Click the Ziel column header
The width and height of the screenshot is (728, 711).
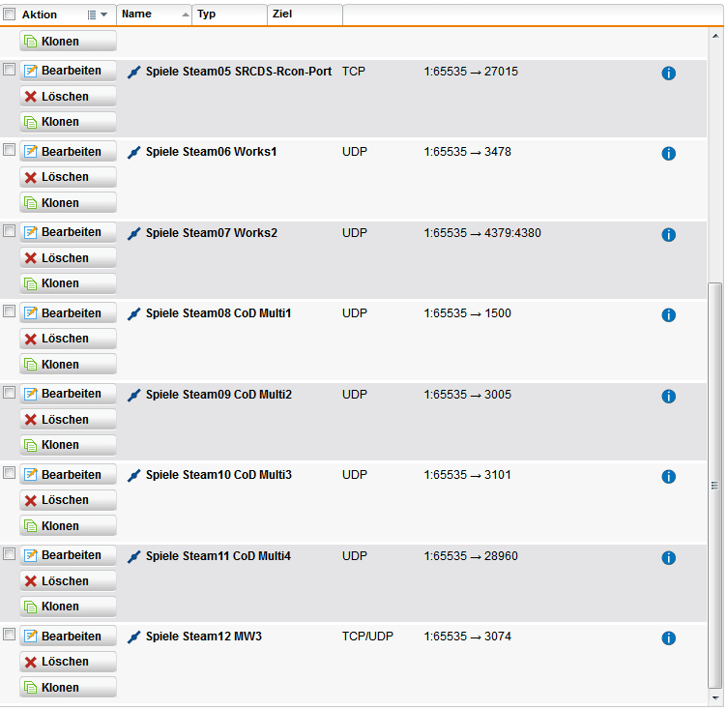click(305, 15)
